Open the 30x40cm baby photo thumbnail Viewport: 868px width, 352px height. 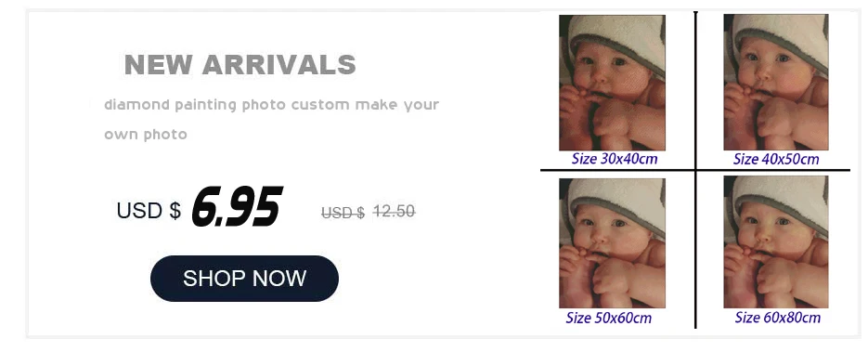tap(612, 83)
